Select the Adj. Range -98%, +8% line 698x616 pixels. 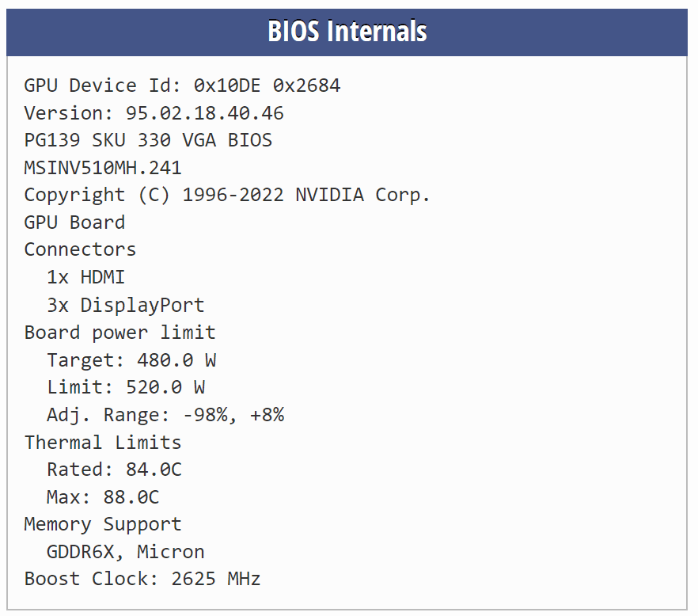[x=165, y=415]
